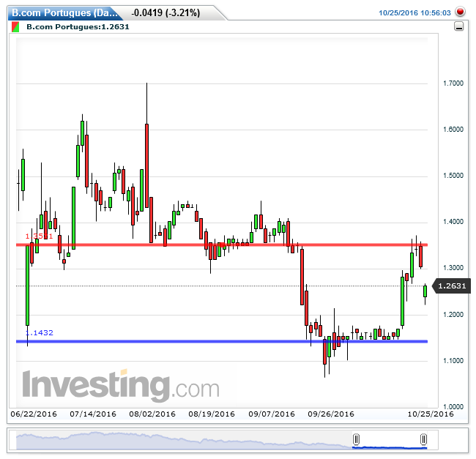Click the 1.7000 price axis label

pos(453,83)
